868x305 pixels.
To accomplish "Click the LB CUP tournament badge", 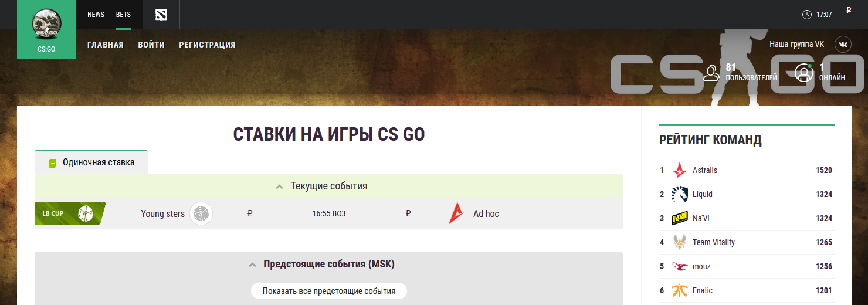I will click(70, 213).
